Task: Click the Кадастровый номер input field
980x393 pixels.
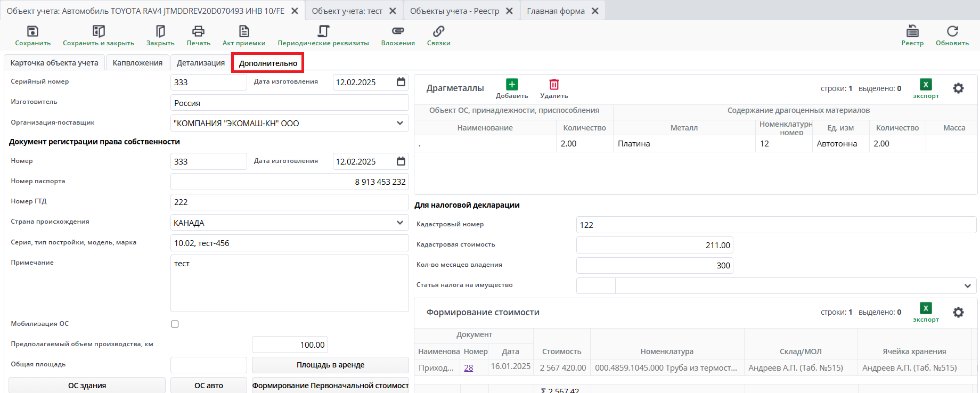Action: pos(775,225)
